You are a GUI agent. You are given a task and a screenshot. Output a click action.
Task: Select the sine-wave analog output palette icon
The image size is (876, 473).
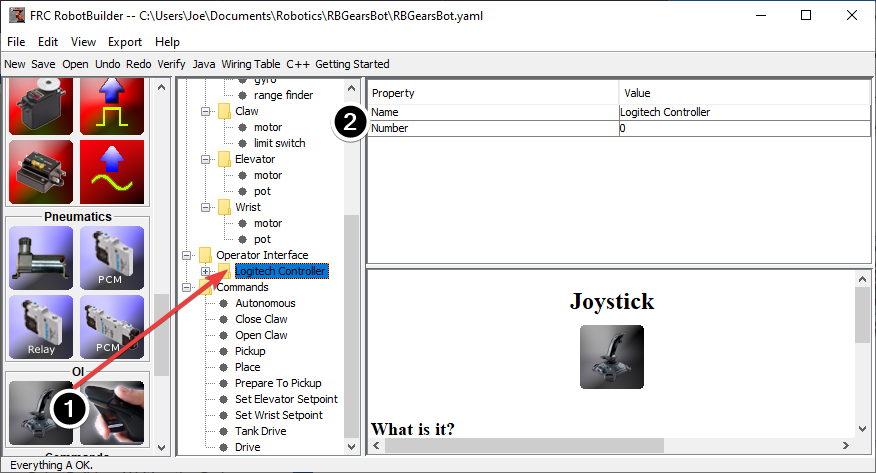(112, 173)
